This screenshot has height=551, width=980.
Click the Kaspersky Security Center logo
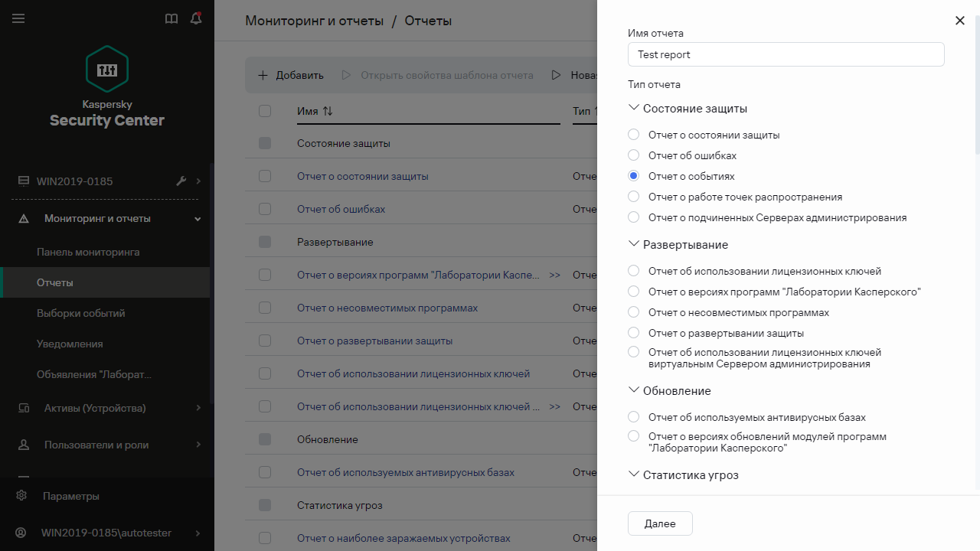(107, 70)
